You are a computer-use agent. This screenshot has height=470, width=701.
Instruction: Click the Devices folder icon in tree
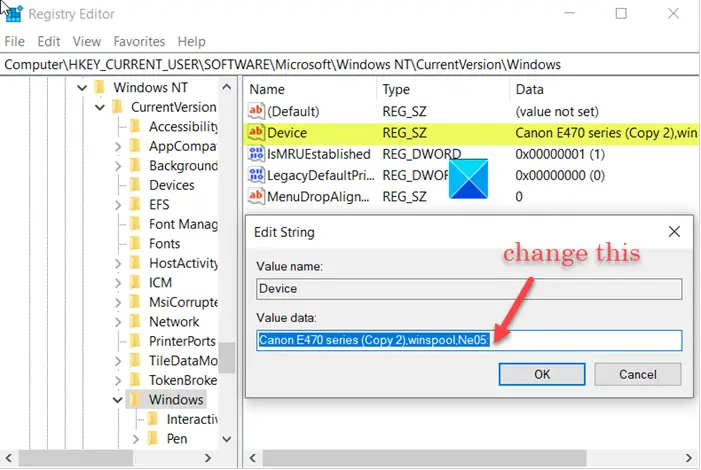[x=135, y=185]
